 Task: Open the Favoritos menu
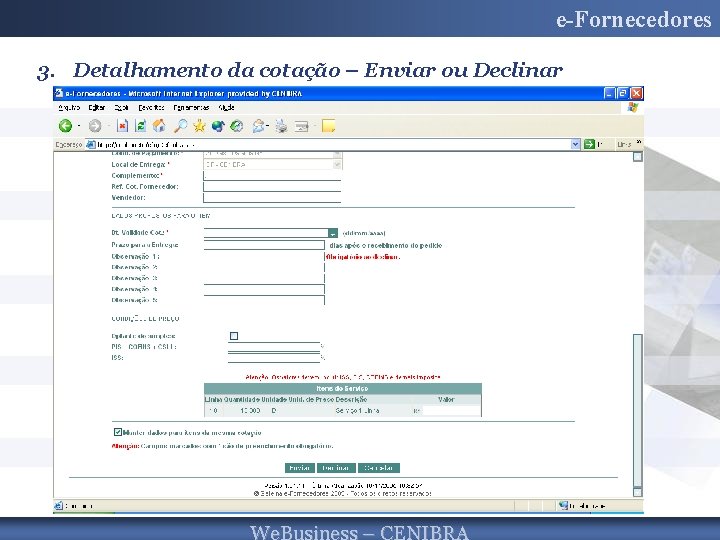[152, 107]
